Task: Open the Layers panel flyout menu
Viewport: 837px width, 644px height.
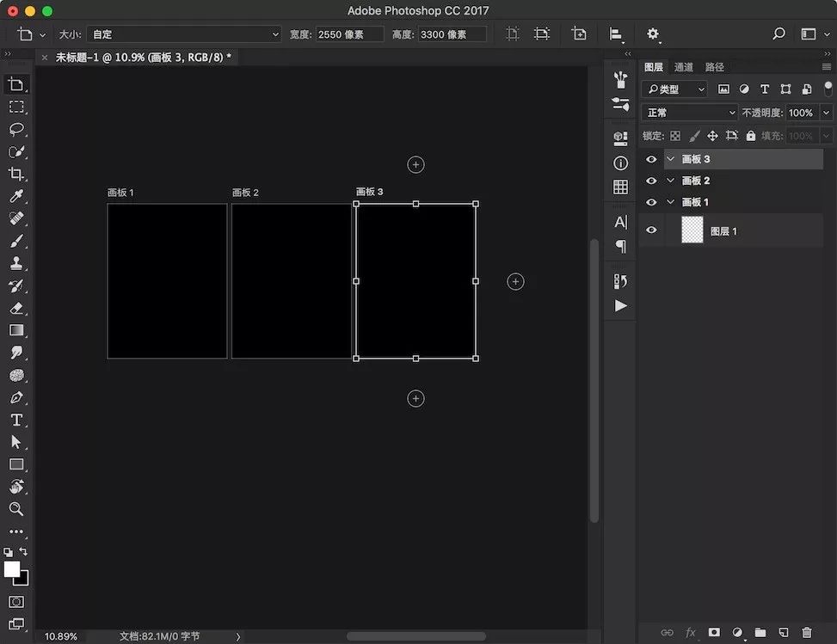Action: pos(827,67)
